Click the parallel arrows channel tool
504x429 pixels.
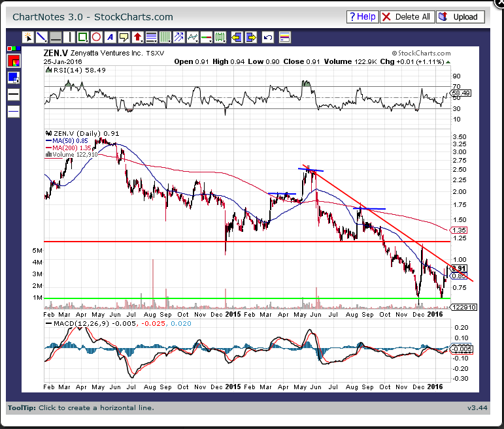pyautogui.click(x=178, y=37)
